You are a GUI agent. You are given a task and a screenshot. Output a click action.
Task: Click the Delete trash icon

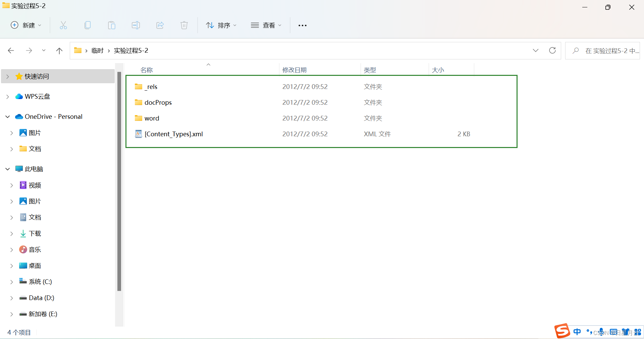(x=184, y=25)
